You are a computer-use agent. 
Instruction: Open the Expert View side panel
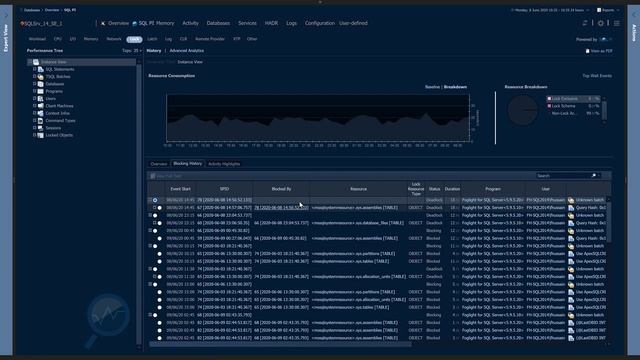6,38
